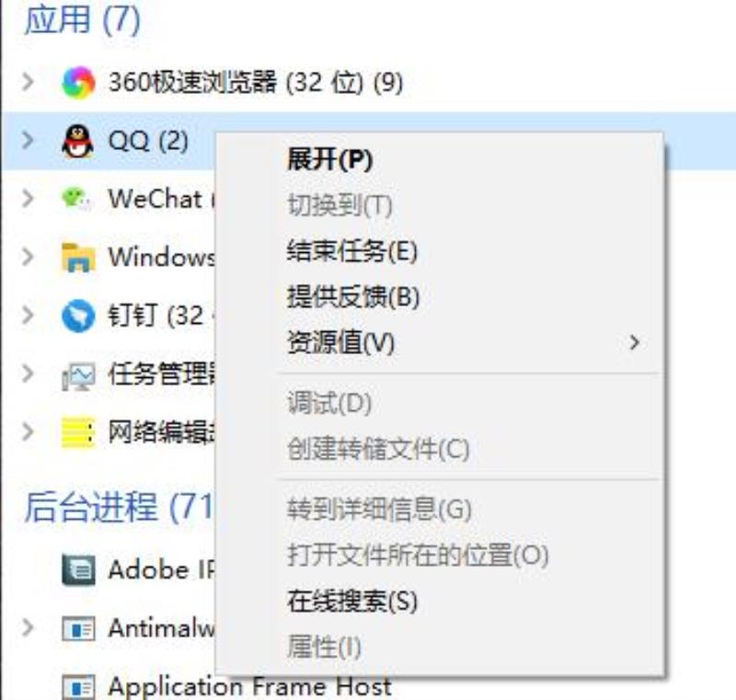This screenshot has height=700, width=736.
Task: Select 结束任务(E) to end QQ
Action: pyautogui.click(x=352, y=251)
